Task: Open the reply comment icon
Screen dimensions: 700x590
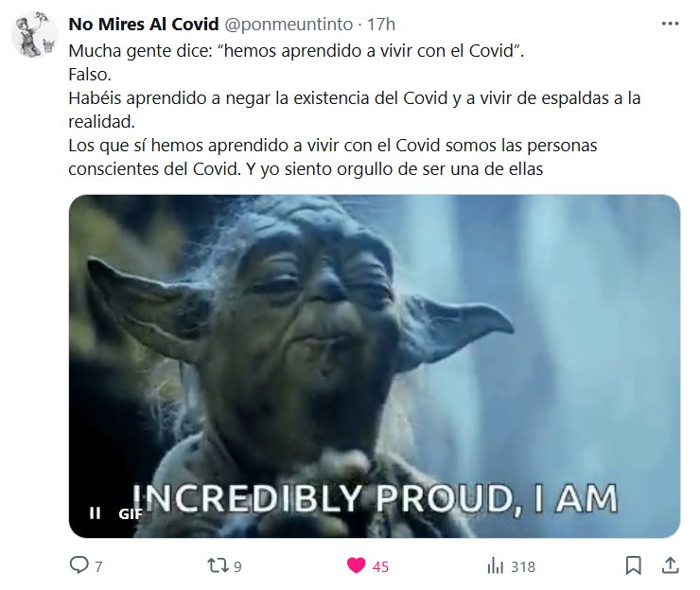Action: point(79,565)
